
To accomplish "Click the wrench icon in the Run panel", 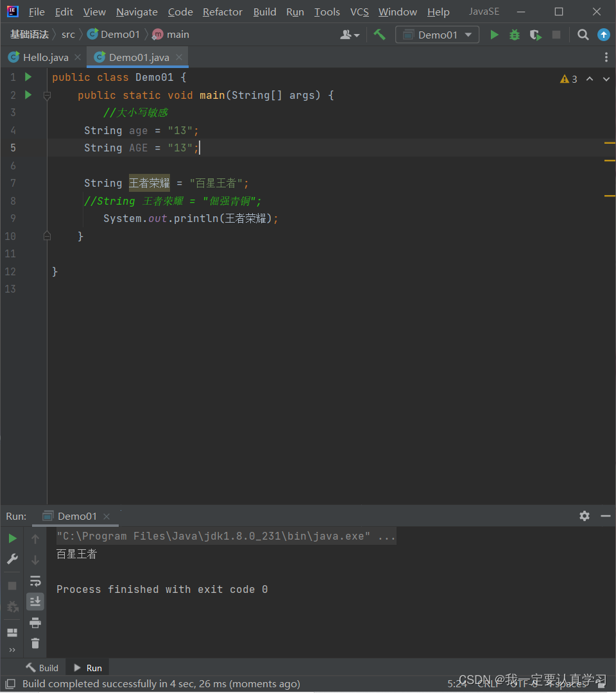I will (x=12, y=559).
